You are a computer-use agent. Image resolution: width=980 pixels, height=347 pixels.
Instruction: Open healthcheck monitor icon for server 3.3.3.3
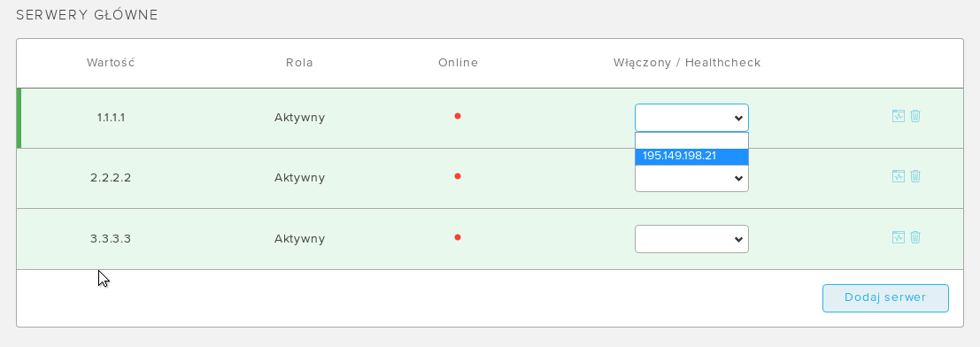[x=899, y=237]
